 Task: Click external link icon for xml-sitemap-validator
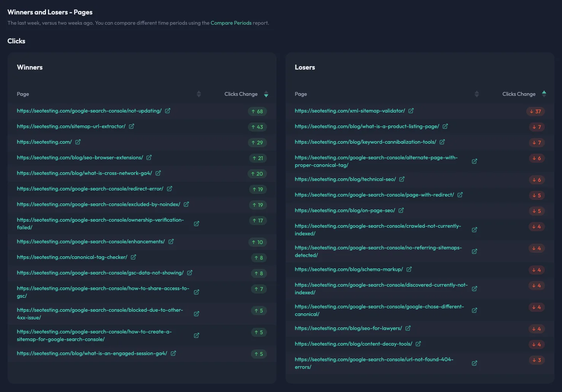coord(411,111)
